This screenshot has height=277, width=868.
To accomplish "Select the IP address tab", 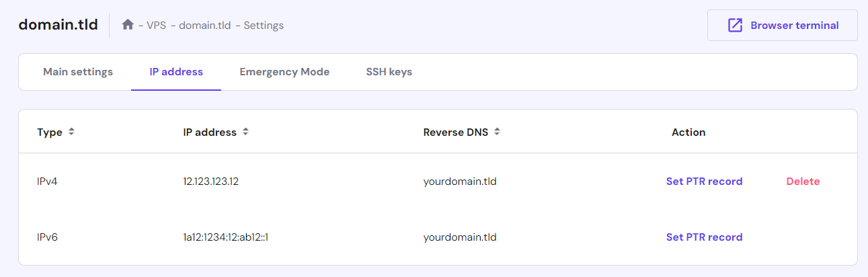I will pyautogui.click(x=176, y=72).
